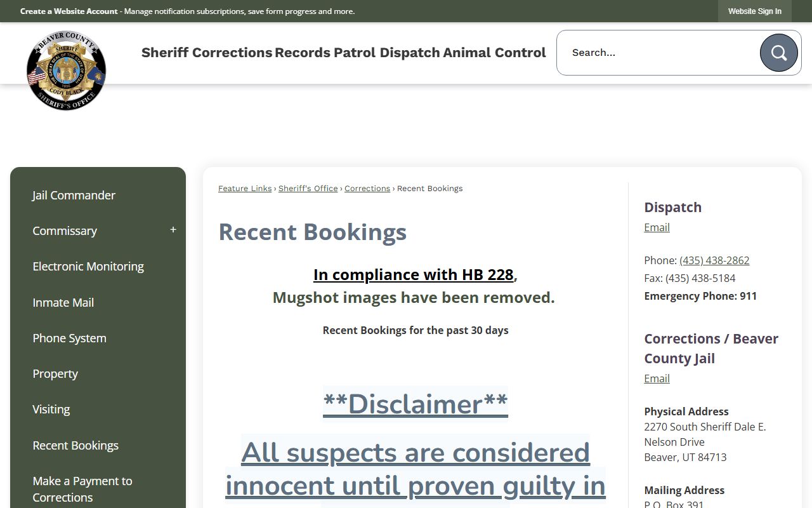Open Make a Payment to Corrections
Viewport: 812px width, 508px height.
click(x=82, y=489)
